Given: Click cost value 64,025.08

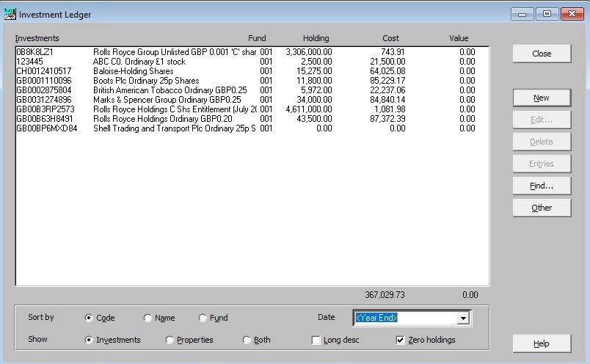Looking at the screenshot, I should click(x=387, y=71).
